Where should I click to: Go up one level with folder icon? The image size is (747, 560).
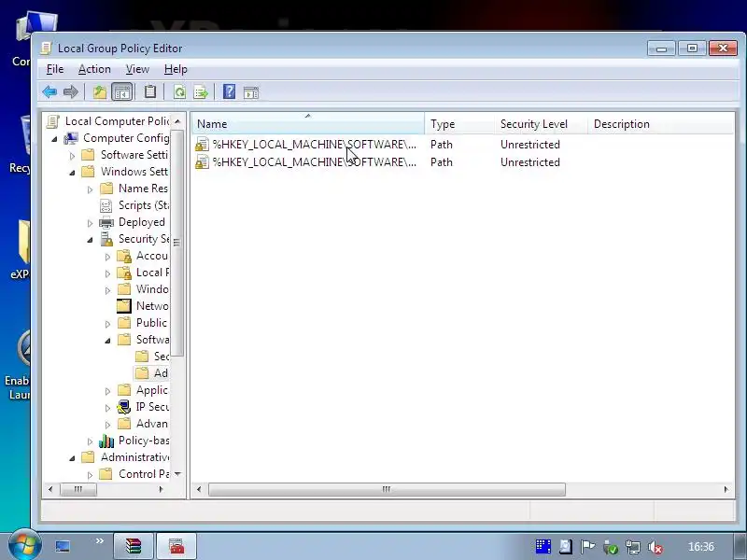pyautogui.click(x=100, y=91)
